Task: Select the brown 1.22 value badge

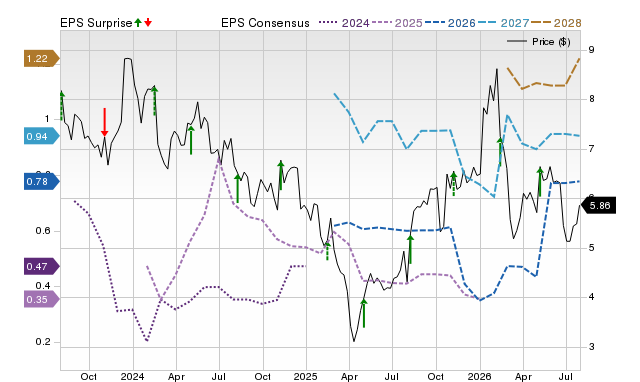Action: click(x=42, y=59)
